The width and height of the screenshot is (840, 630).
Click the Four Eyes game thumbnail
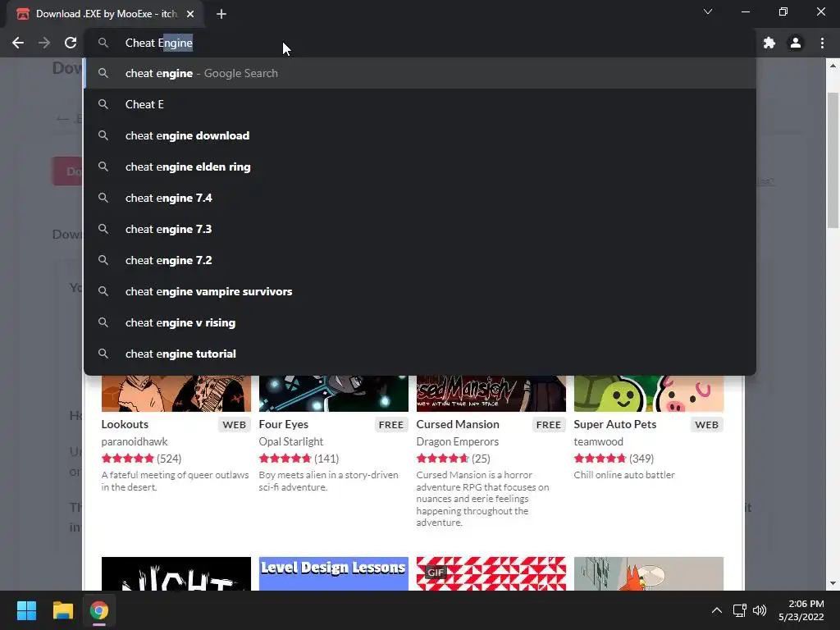pyautogui.click(x=334, y=394)
